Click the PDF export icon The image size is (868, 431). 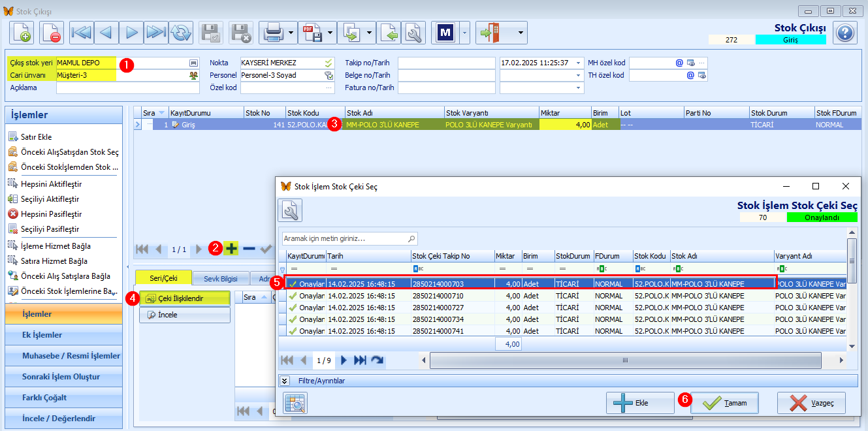(x=312, y=32)
